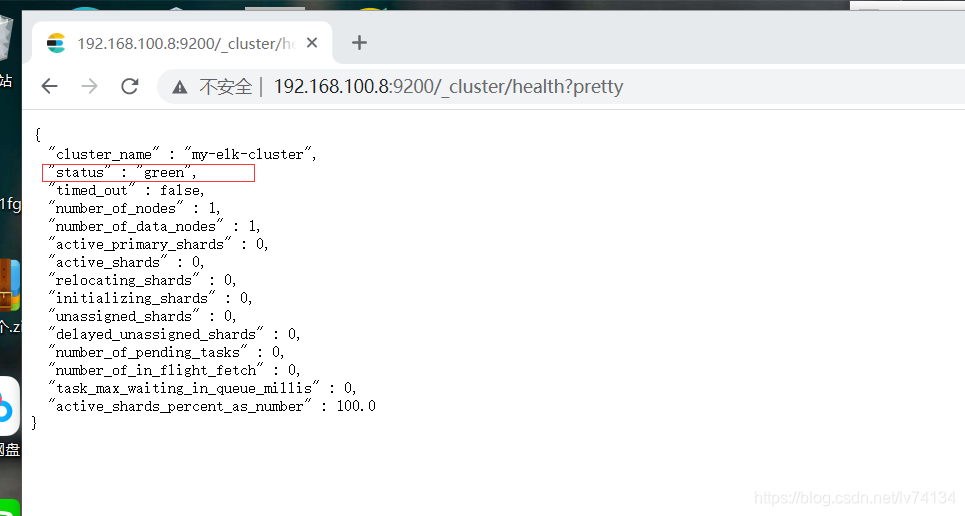Close the 192.168.100.8:9200 tab
Image resolution: width=965 pixels, height=516 pixels.
coord(312,43)
